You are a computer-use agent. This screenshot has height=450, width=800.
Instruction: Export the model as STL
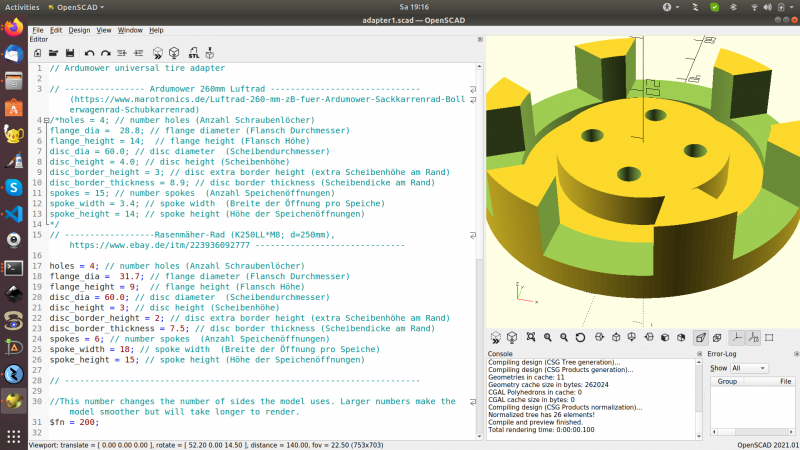[193, 53]
